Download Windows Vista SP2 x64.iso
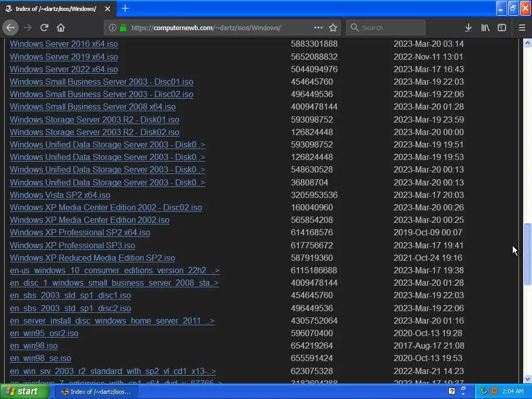This screenshot has height=399, width=532. [x=60, y=195]
